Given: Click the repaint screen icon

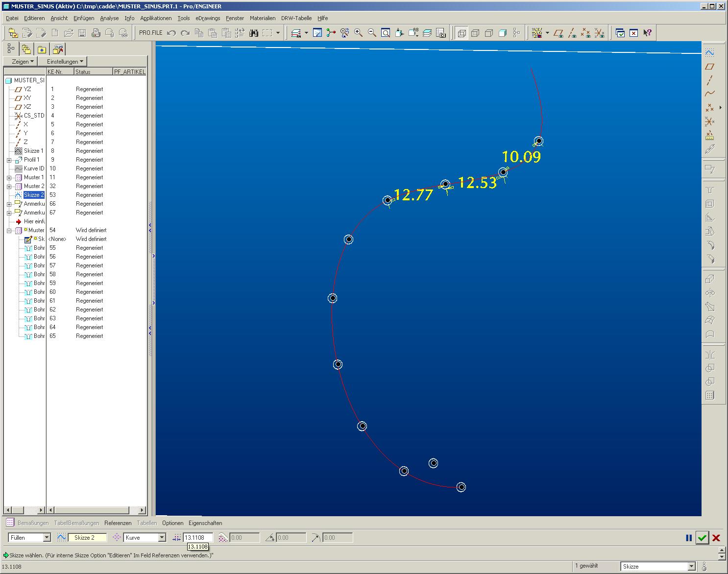Looking at the screenshot, I should tap(317, 33).
